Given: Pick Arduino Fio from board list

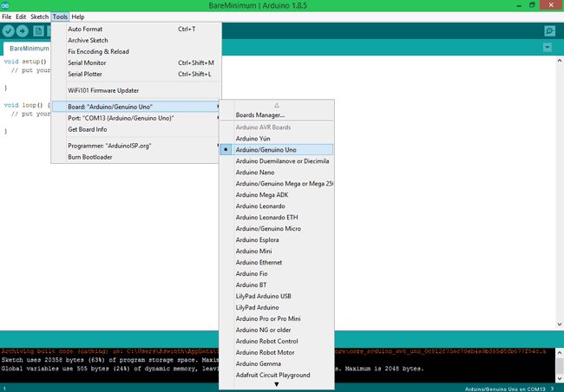Looking at the screenshot, I should [x=277, y=274].
